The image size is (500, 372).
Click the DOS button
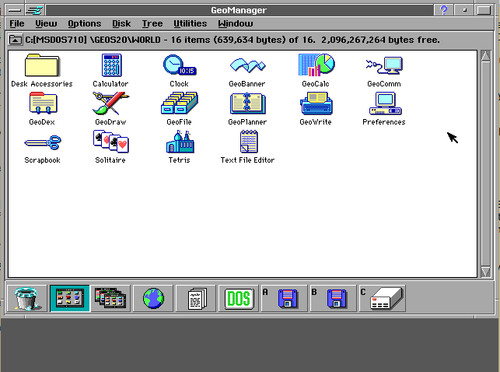[x=239, y=298]
